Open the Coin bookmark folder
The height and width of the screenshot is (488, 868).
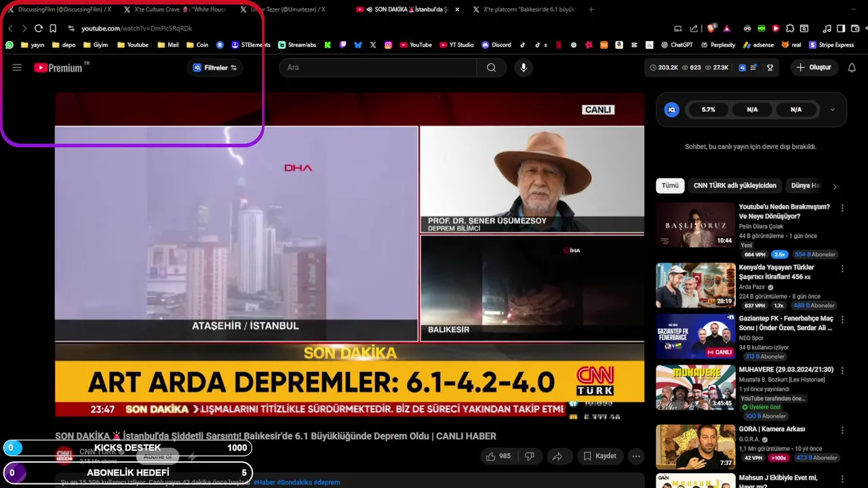pyautogui.click(x=197, y=45)
